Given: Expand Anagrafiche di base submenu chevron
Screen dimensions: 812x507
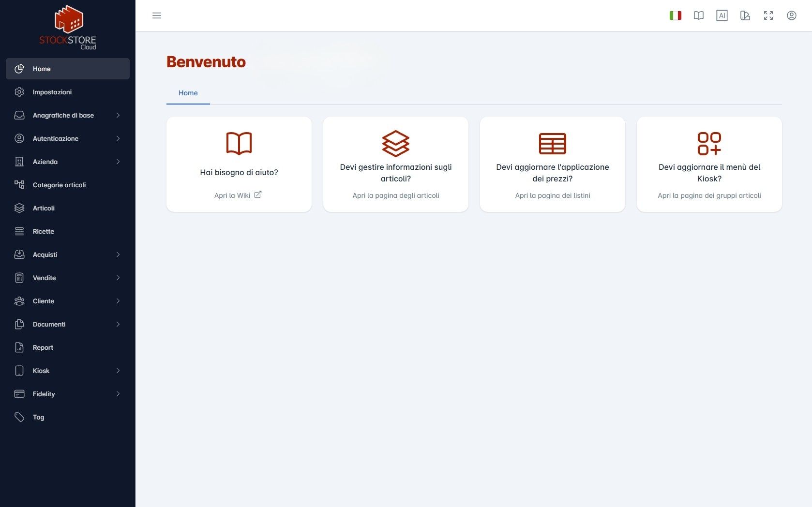Looking at the screenshot, I should coord(118,115).
